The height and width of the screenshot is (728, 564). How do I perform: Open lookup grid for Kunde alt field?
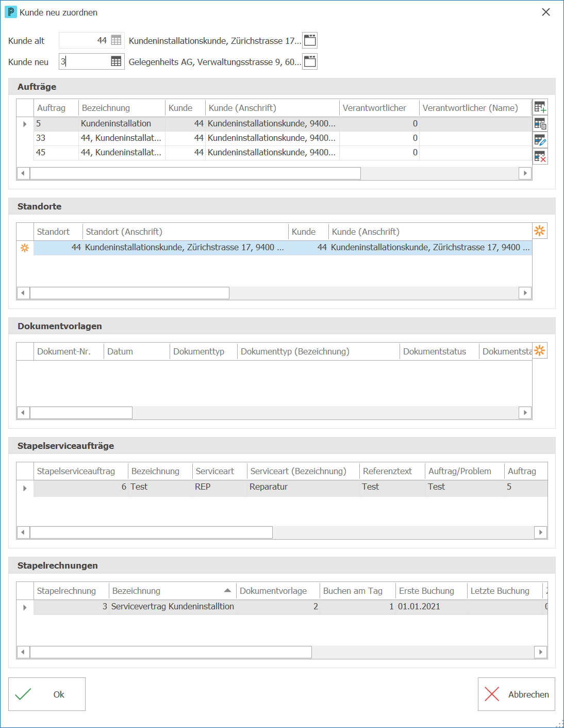[x=116, y=40]
